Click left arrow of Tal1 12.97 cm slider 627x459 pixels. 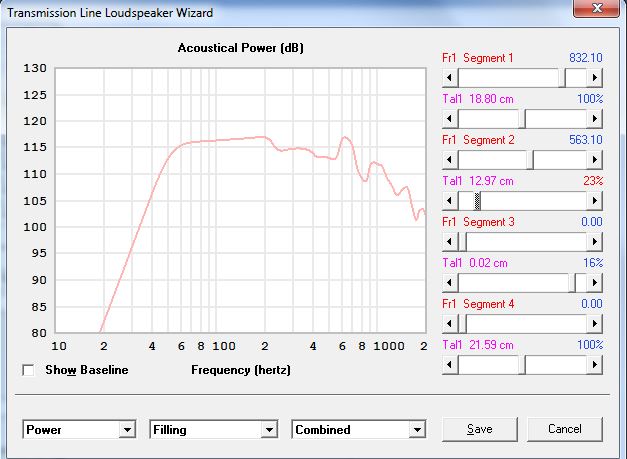(x=450, y=201)
